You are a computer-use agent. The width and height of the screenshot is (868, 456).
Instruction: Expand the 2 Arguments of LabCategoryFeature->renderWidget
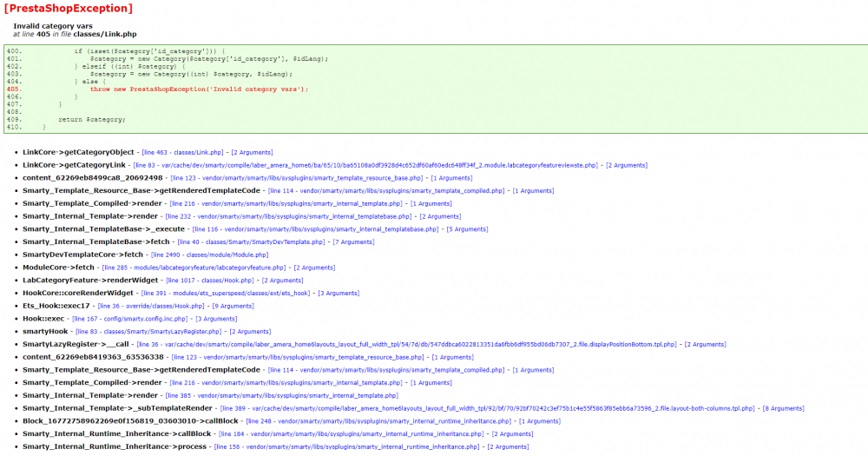click(282, 281)
